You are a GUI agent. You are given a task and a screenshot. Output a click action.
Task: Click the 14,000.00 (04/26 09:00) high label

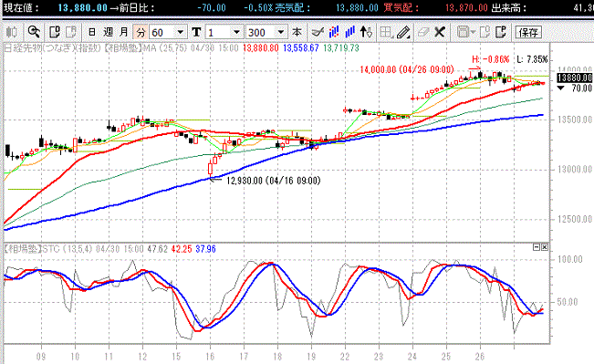point(406,69)
